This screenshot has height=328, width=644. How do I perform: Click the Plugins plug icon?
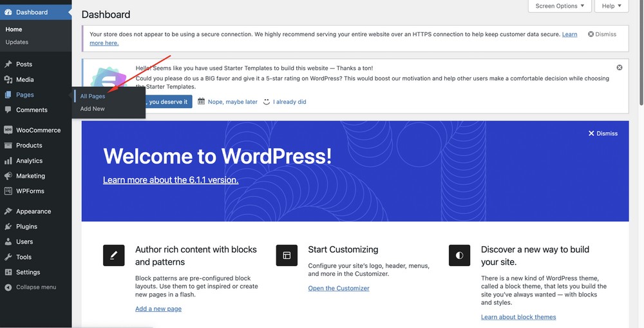[x=8, y=227]
